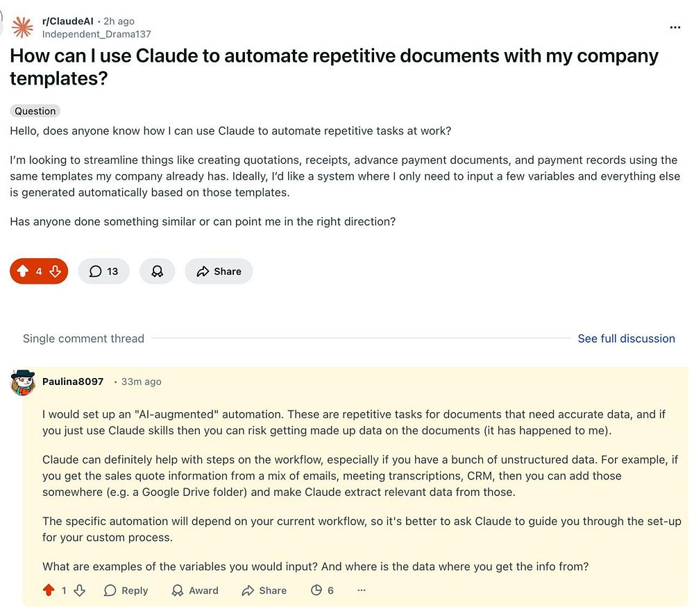This screenshot has height=616, width=694.
Task: Open Paulina8097's user profile
Action: (x=73, y=382)
